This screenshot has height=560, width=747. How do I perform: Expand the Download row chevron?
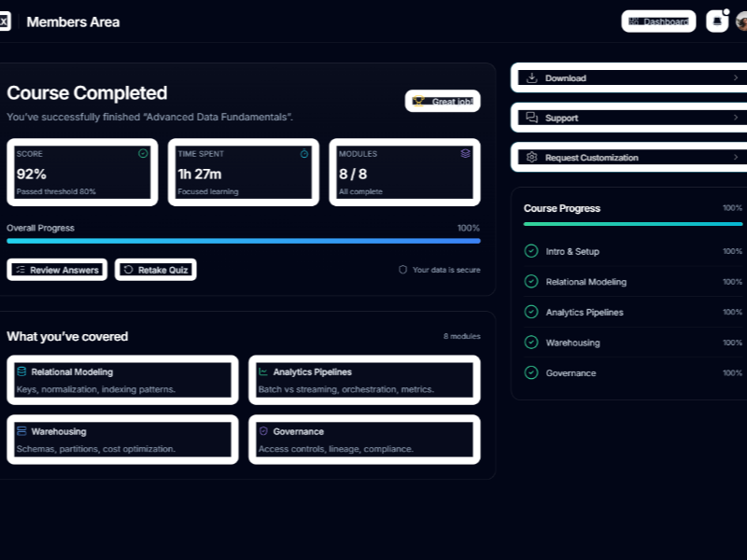pos(735,78)
